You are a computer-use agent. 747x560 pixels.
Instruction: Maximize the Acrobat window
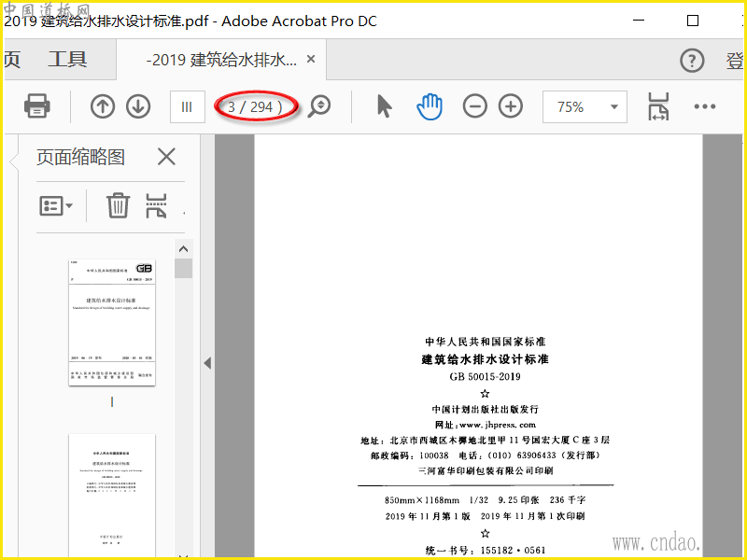(x=693, y=21)
